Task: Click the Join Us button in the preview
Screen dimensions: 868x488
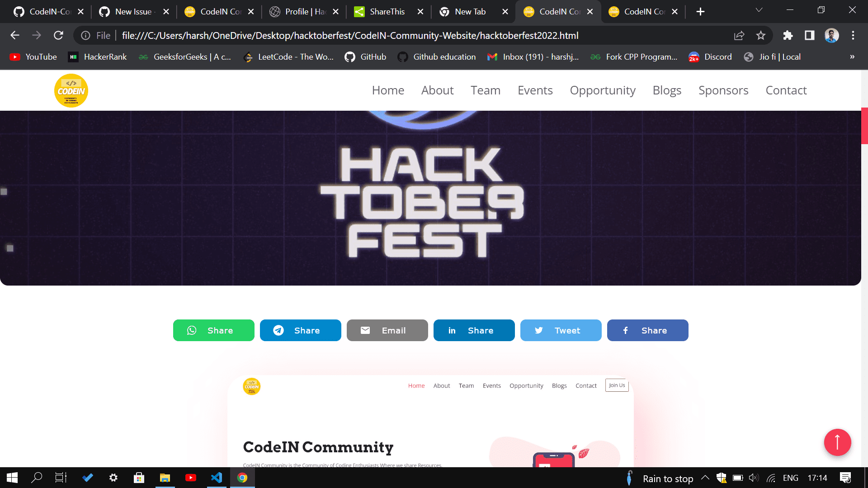Action: (616, 385)
